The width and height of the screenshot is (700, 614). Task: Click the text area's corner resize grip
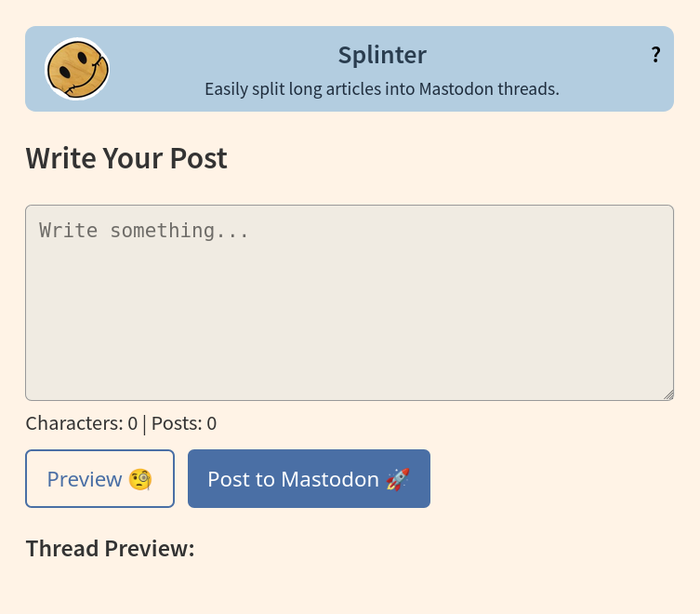click(668, 395)
